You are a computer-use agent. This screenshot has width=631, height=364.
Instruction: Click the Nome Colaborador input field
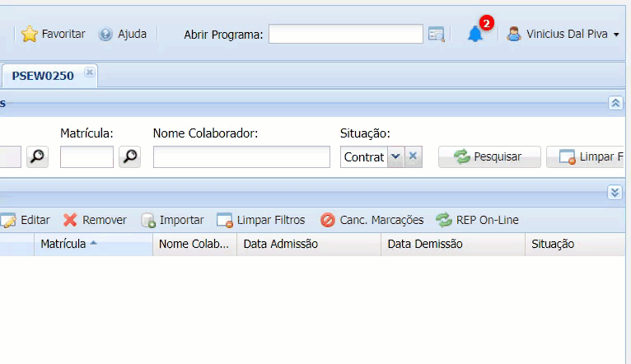click(241, 156)
